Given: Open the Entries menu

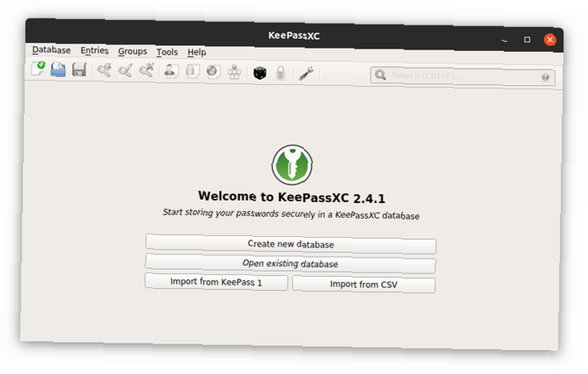Looking at the screenshot, I should (x=95, y=51).
